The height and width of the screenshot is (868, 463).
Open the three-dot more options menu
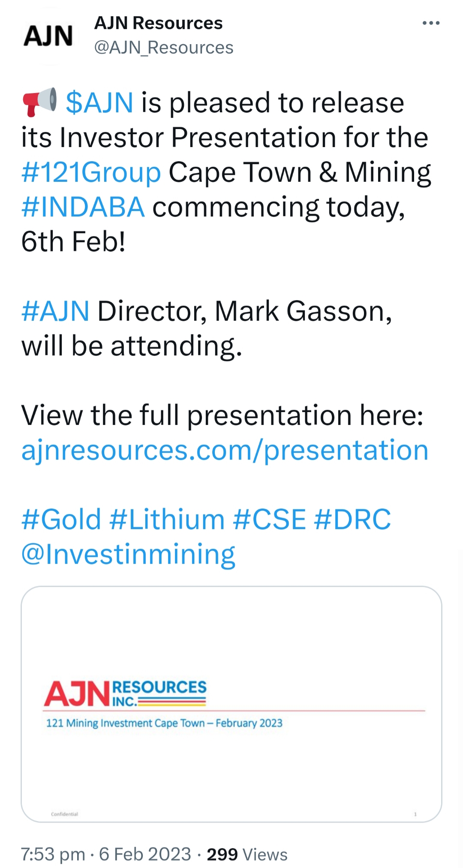[431, 23]
